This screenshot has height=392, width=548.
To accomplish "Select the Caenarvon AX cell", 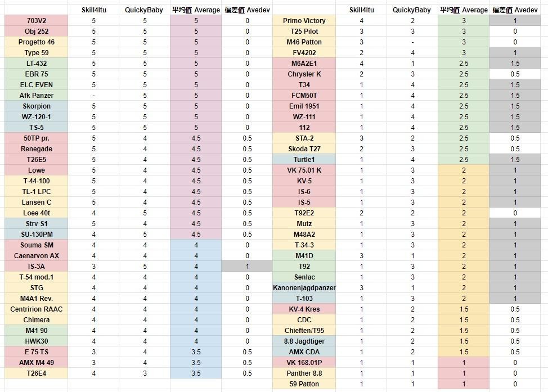I will [37, 256].
